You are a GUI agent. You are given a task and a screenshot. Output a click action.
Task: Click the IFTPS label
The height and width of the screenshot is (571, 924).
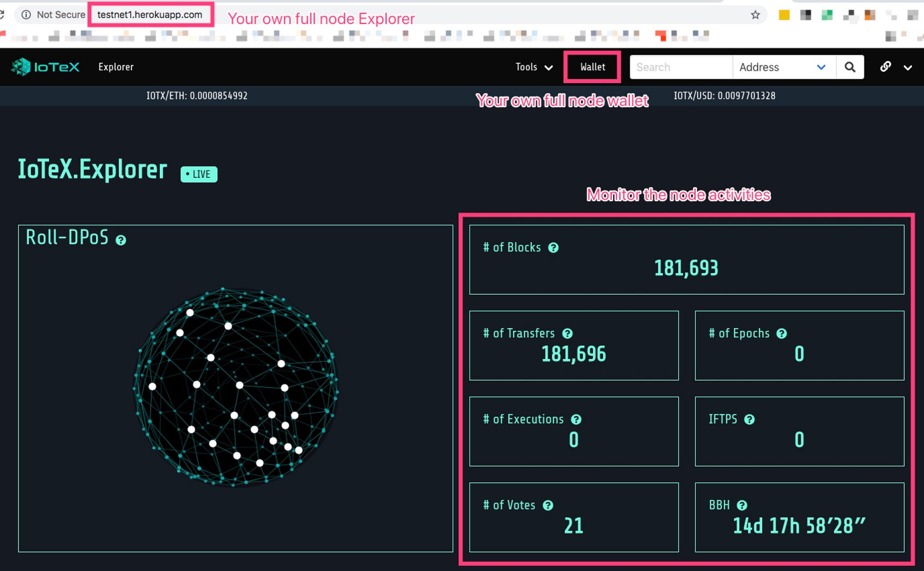[723, 419]
